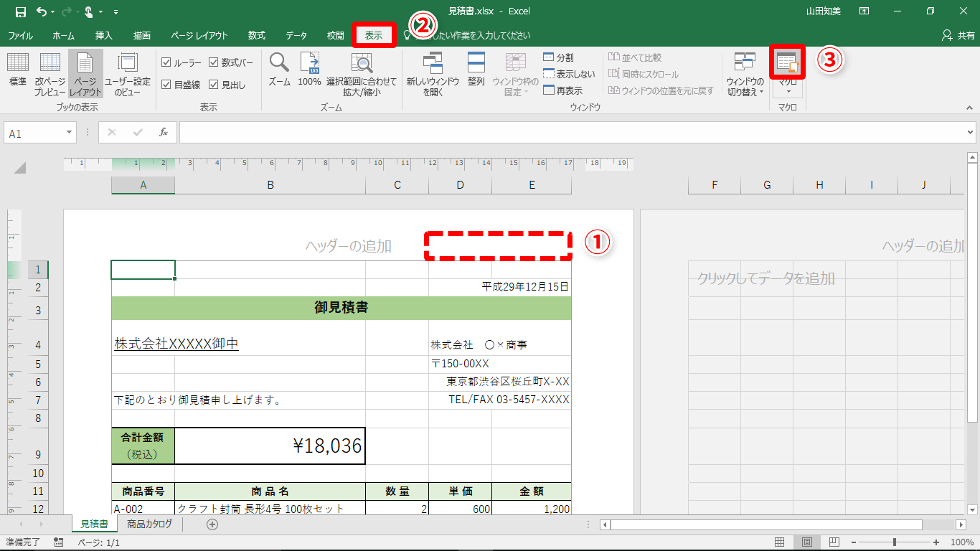Viewport: 980px width, 551px height.
Task: Switch to the 商品カタログ sheet tab
Action: (x=150, y=524)
